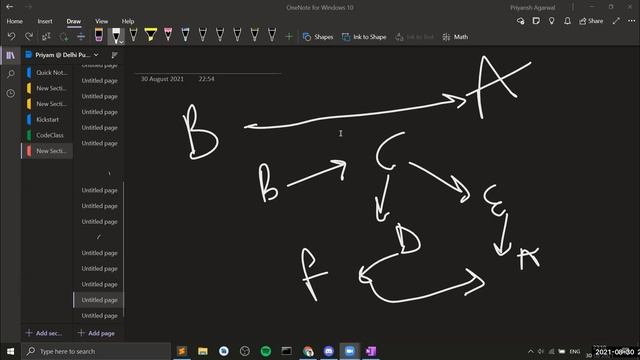Open the Shapes gallery

(318, 37)
